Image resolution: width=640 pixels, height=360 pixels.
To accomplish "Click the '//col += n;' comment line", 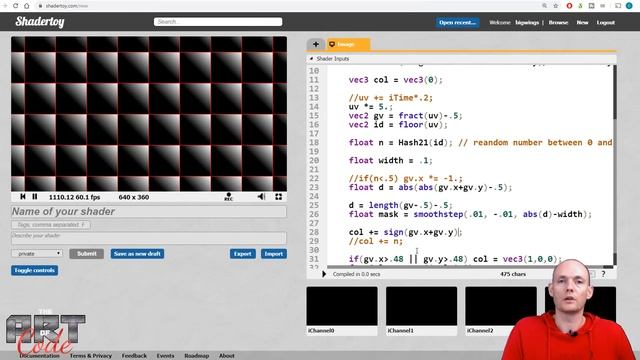I will point(376,241).
